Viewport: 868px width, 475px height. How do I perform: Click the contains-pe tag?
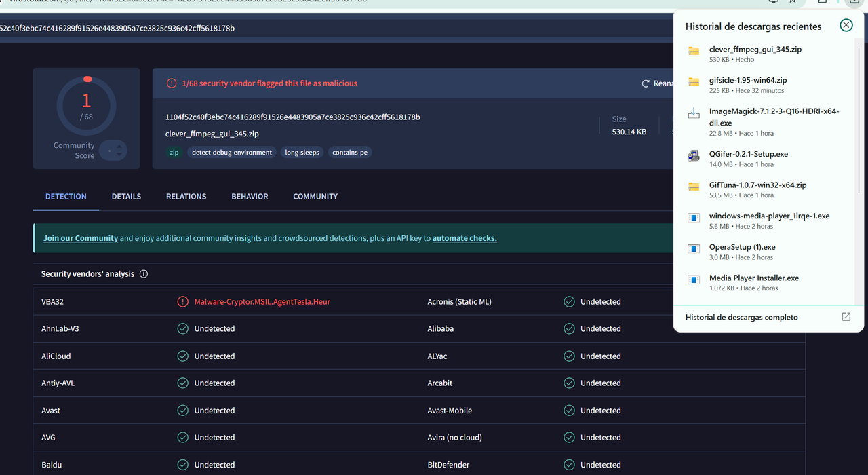pos(350,153)
